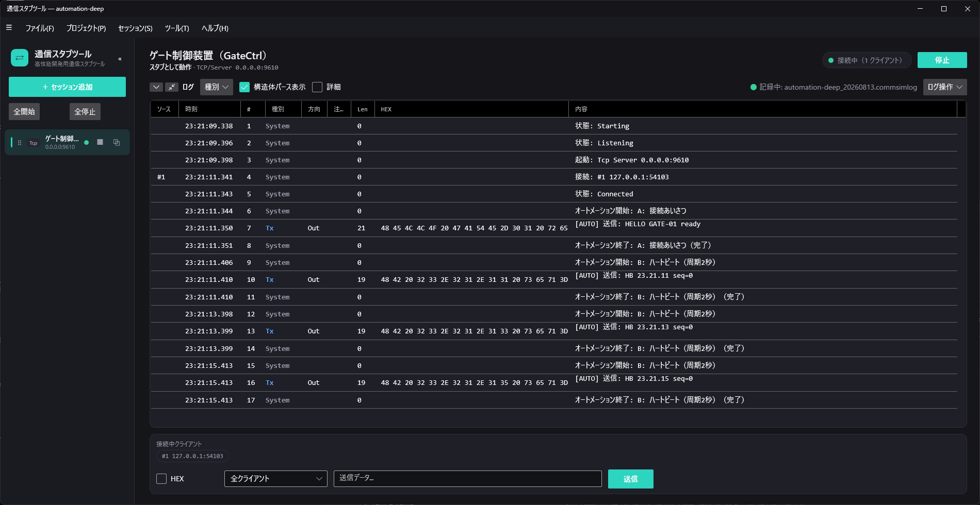Click the 種別 column header

[x=283, y=109]
